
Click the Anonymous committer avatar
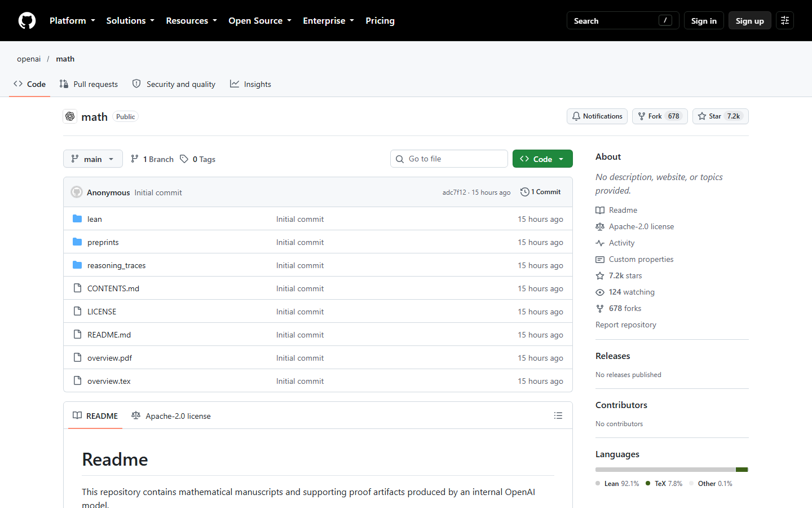point(77,192)
